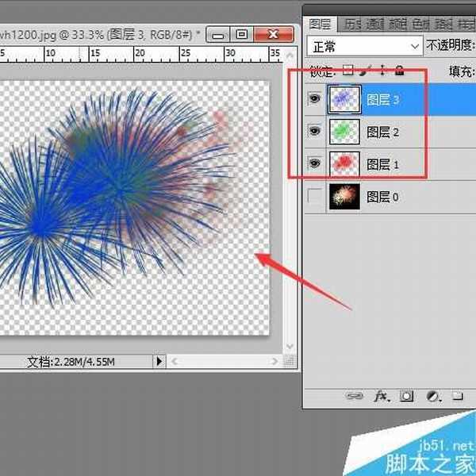Restore the document window size
Viewport: 476px width, 476px height.
[242, 34]
